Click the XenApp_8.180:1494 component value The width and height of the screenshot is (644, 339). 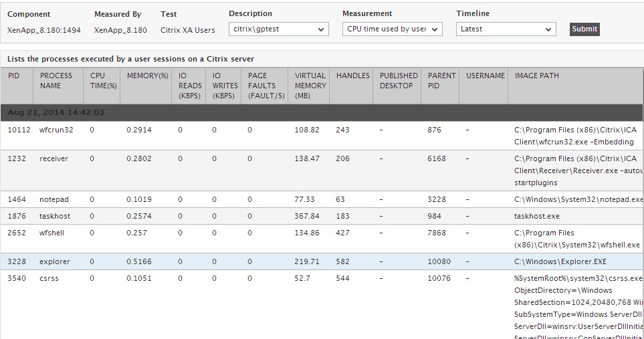coord(44,30)
